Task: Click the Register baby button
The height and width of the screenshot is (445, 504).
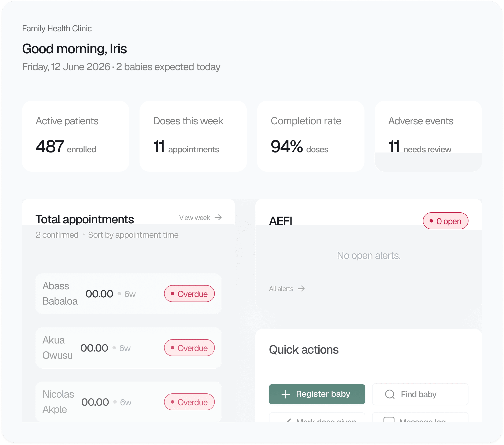Action: [317, 394]
